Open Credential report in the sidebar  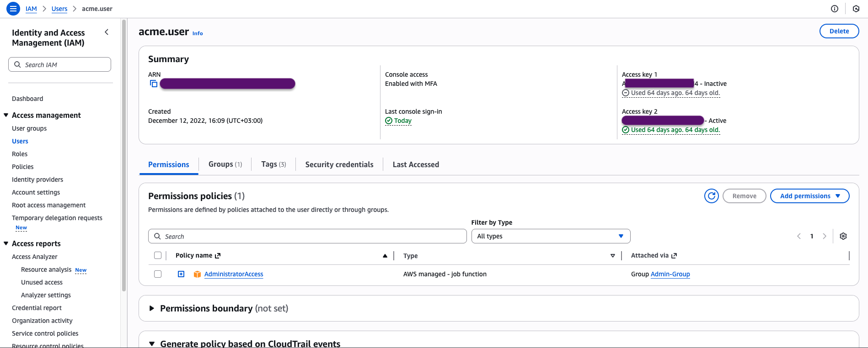pos(37,308)
